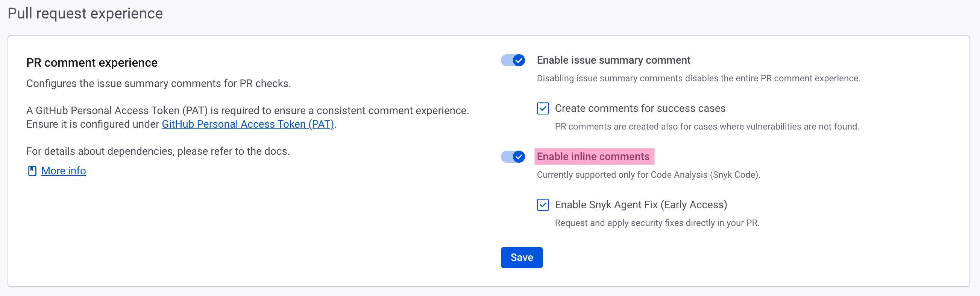
Task: Click the Configures the issue summary comments text
Action: (158, 84)
